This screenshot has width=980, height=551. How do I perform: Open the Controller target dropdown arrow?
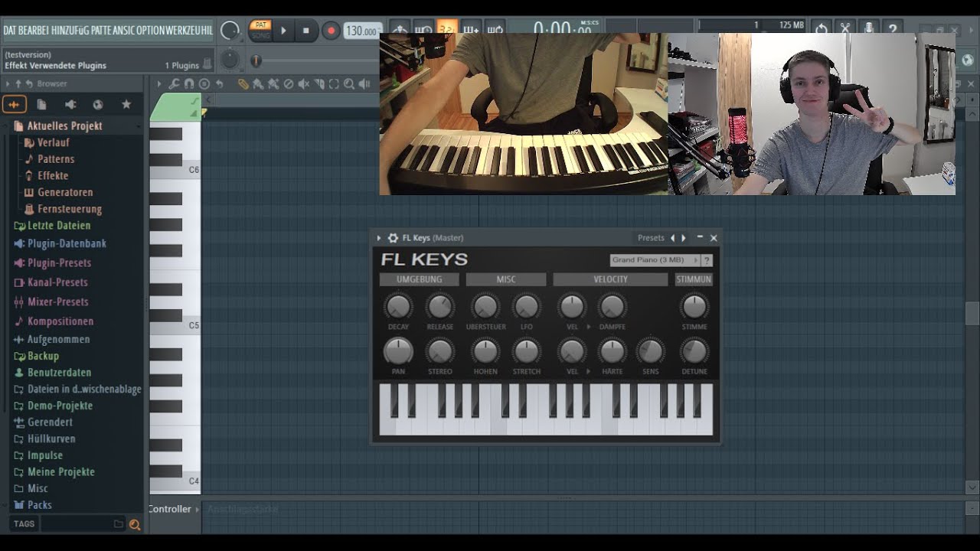click(x=197, y=509)
